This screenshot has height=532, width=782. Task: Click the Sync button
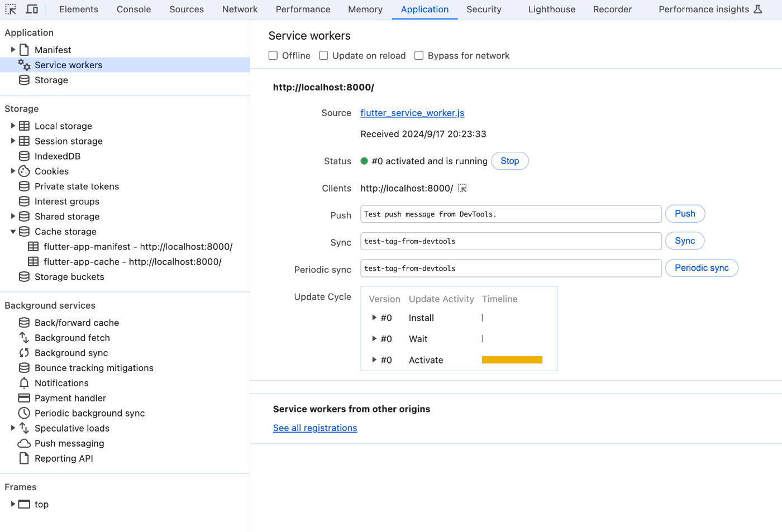point(685,241)
